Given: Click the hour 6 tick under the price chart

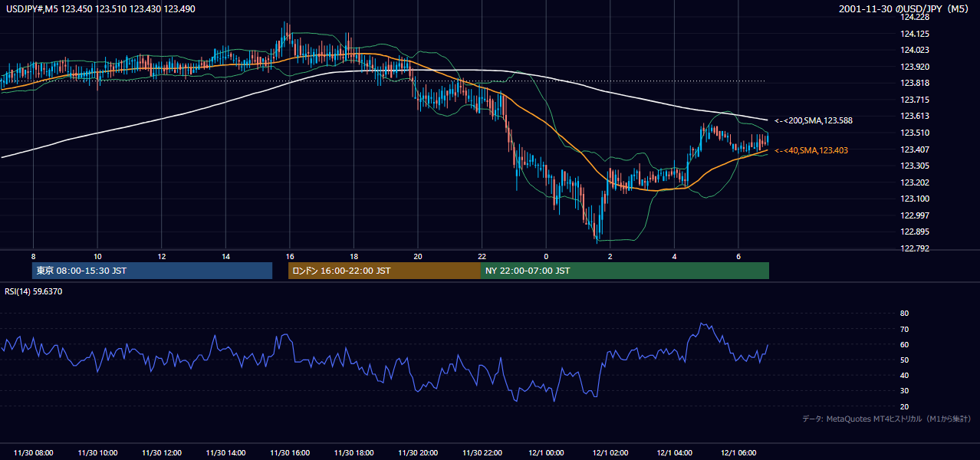Looking at the screenshot, I should pyautogui.click(x=738, y=256).
